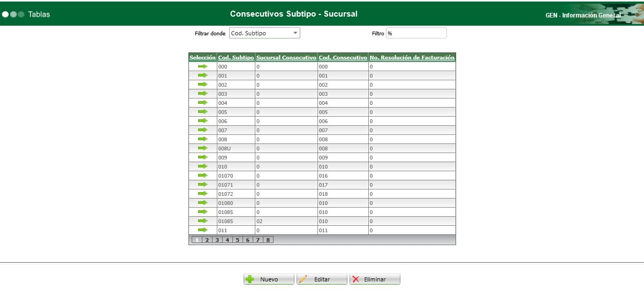Click cell 008U in Cod. Subtipo column
644x297 pixels.
click(236, 148)
